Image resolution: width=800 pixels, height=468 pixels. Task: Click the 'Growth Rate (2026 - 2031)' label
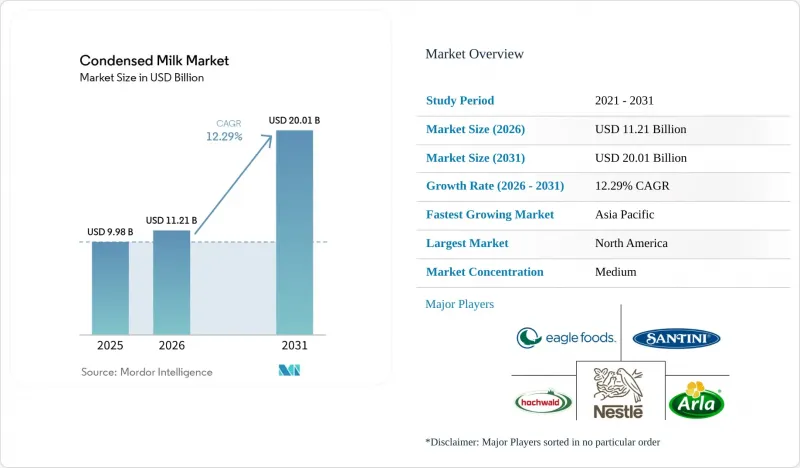click(x=495, y=186)
